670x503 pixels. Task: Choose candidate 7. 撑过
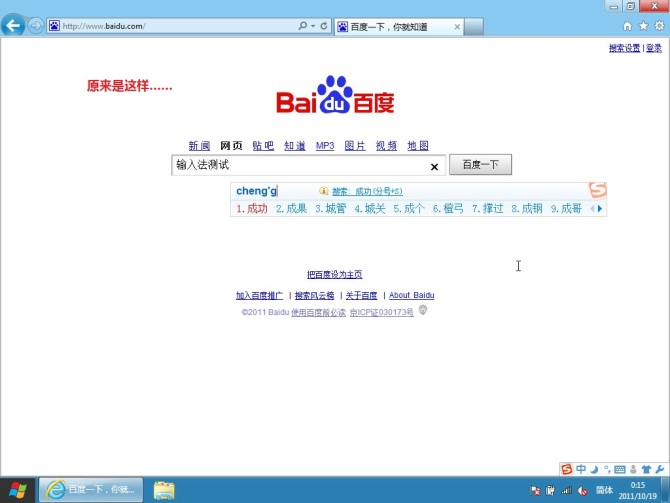tap(488, 209)
